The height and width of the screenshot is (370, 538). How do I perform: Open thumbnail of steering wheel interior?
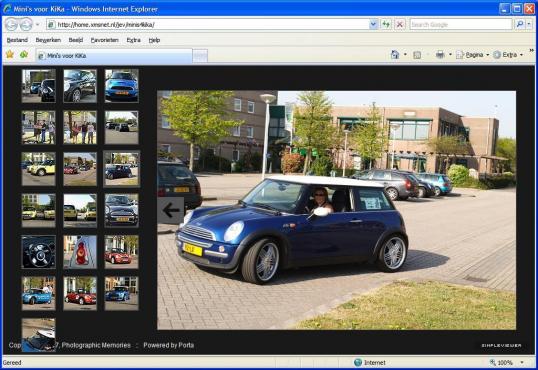pyautogui.click(x=38, y=252)
